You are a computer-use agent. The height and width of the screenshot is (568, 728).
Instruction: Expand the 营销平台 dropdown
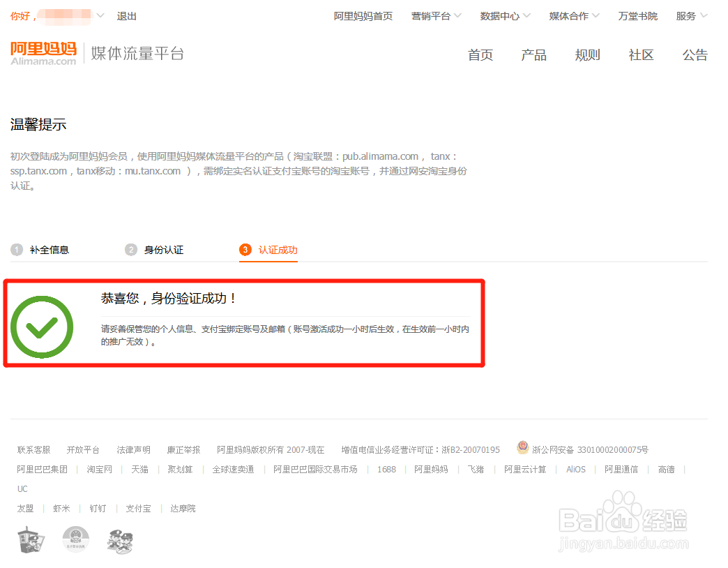pyautogui.click(x=457, y=16)
